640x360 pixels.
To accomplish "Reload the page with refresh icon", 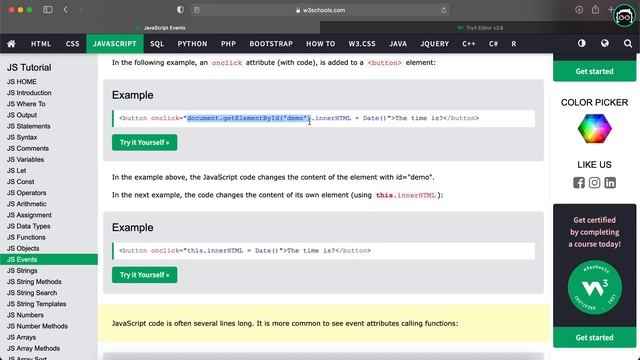I will (x=444, y=10).
